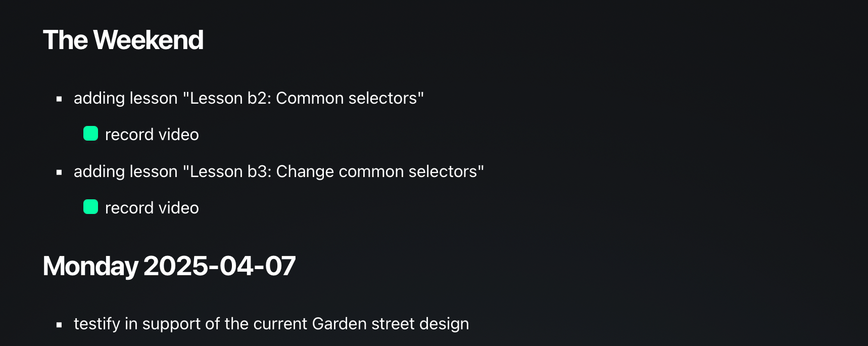This screenshot has width=868, height=346.
Task: Click the date "2025-04-07" in the heading
Action: pos(220,266)
